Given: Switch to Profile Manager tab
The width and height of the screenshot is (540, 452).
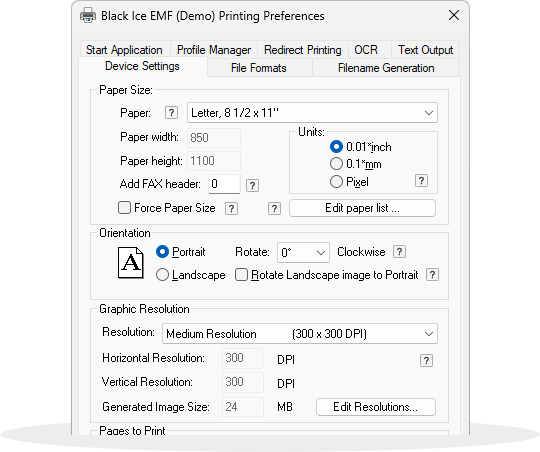Looking at the screenshot, I should click(214, 50).
